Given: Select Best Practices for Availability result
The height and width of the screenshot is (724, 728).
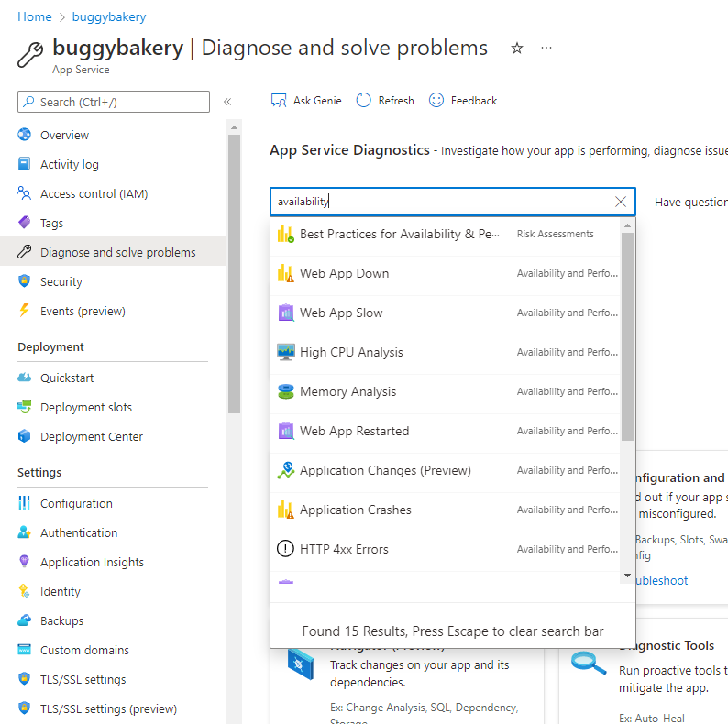Looking at the screenshot, I should (x=446, y=234).
